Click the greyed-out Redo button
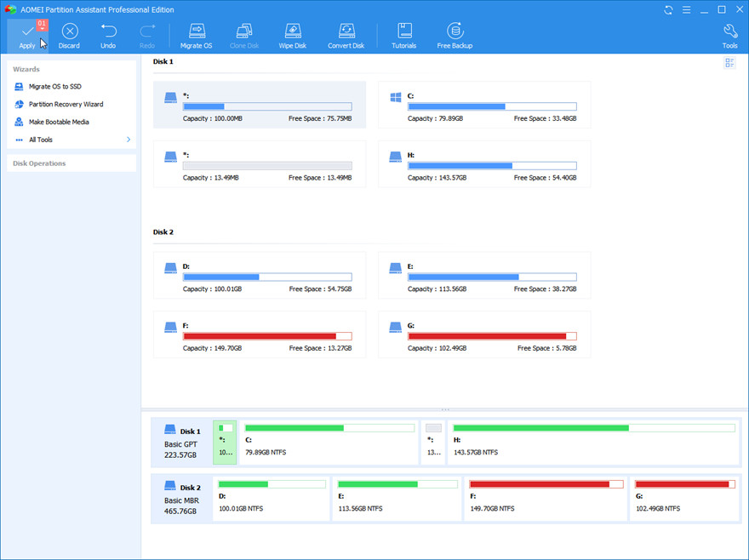 pyautogui.click(x=147, y=37)
